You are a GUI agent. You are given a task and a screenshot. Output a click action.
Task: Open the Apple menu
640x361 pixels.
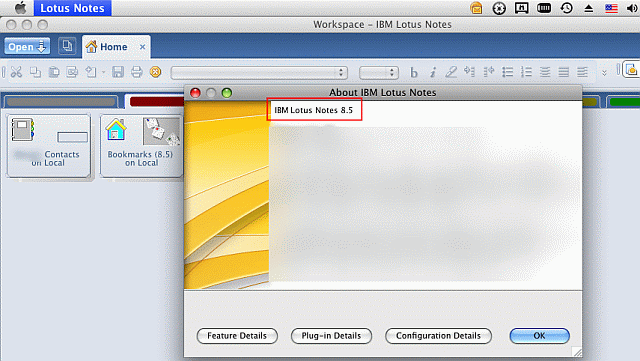click(20, 8)
